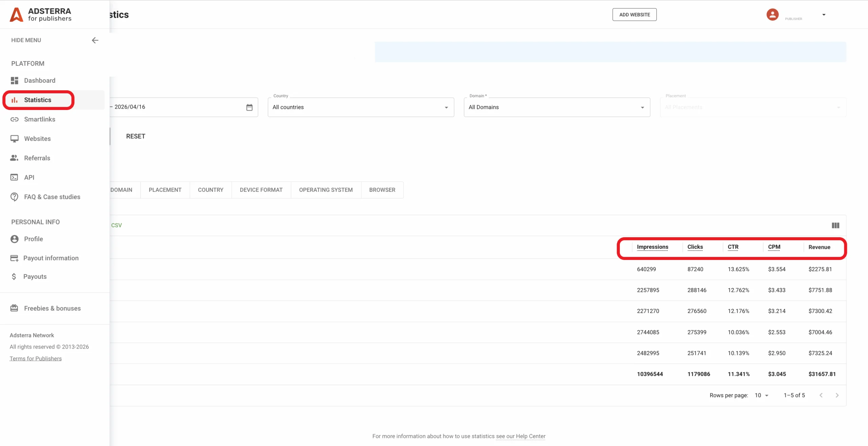Switch to the OPERATING SYSTEM tab
The width and height of the screenshot is (868, 446).
(325, 190)
